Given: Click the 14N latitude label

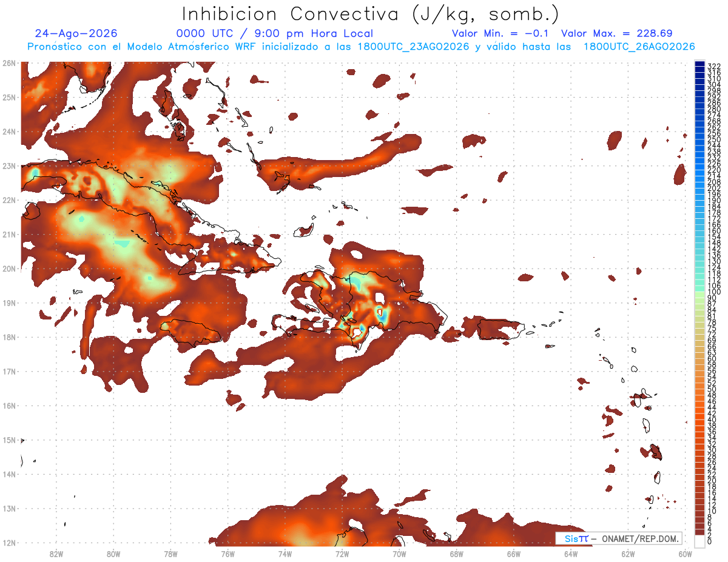Looking at the screenshot, I should point(9,474).
